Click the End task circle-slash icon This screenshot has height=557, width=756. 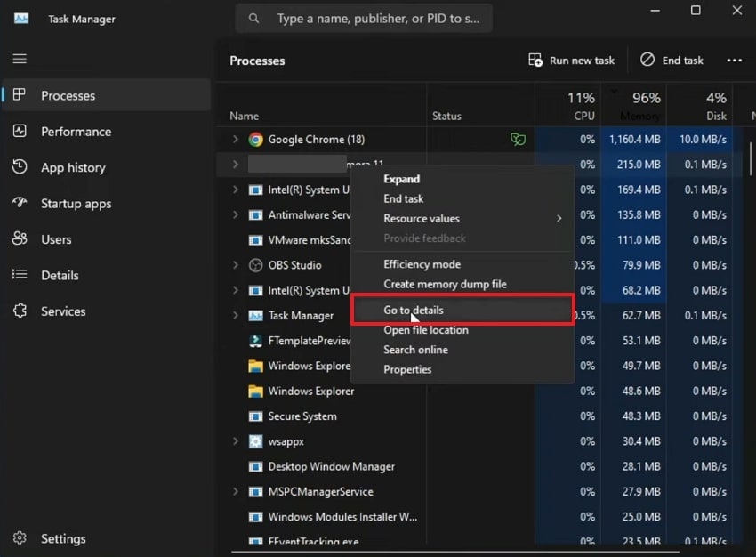pyautogui.click(x=647, y=60)
